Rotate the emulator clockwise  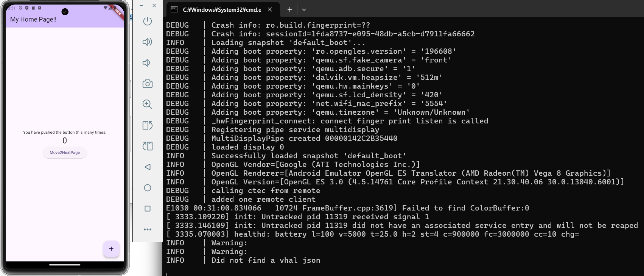(148, 146)
